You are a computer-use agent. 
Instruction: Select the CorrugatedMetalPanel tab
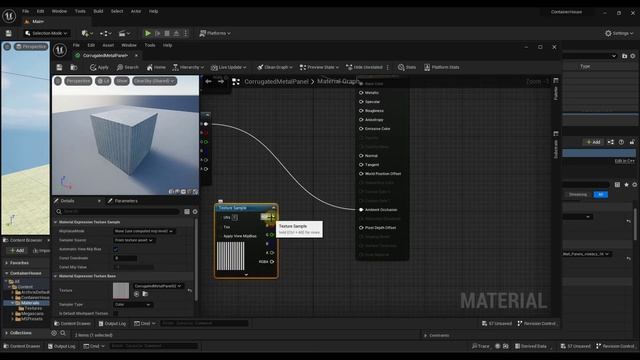point(105,56)
